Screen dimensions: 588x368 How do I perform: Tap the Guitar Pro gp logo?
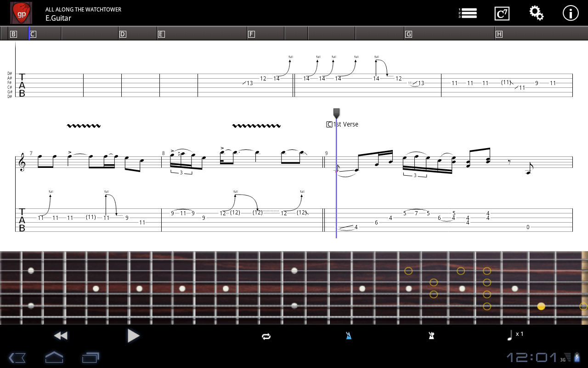pos(21,13)
